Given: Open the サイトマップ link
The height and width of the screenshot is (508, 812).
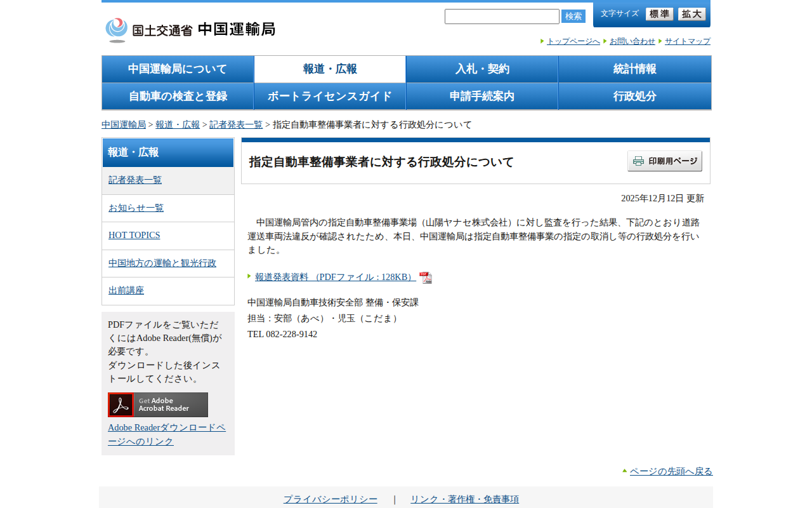Looking at the screenshot, I should click(688, 41).
